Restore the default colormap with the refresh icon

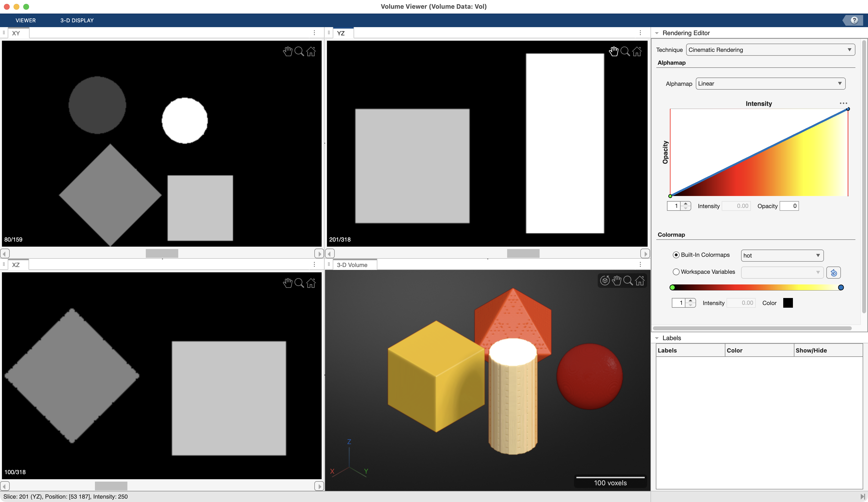(x=834, y=273)
